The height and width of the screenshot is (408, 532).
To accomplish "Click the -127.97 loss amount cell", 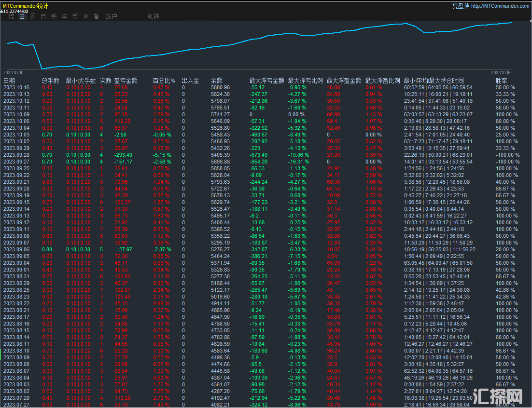I will click(124, 249).
